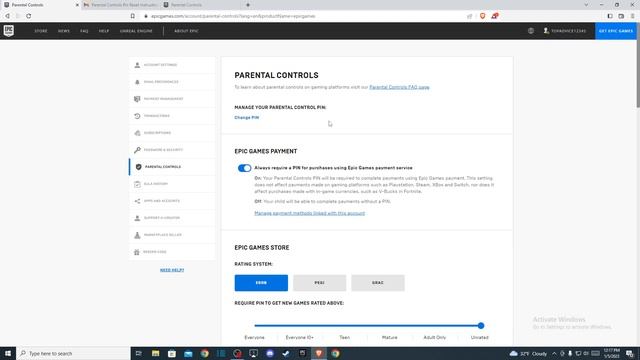
Task: Open the Unreal Engine menu item
Action: (136, 31)
